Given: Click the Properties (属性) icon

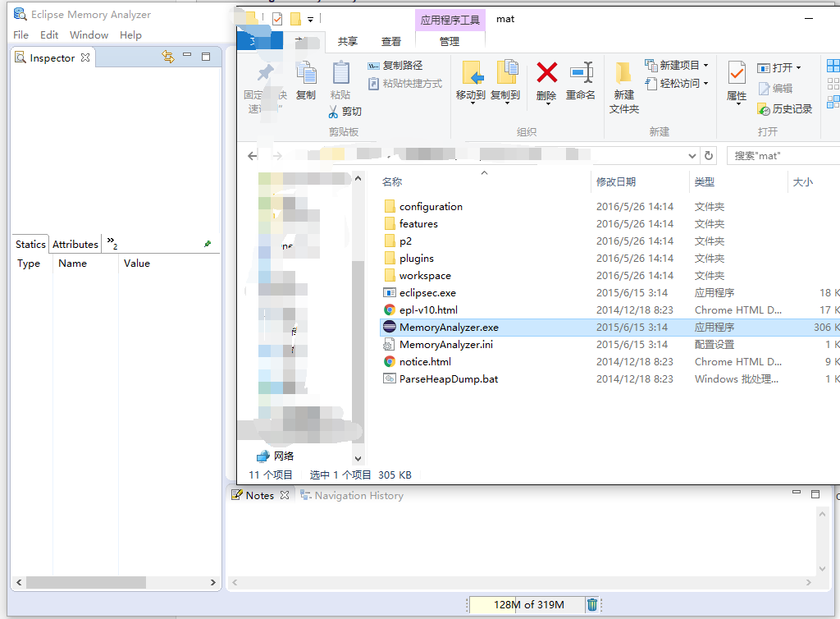Looking at the screenshot, I should [737, 73].
